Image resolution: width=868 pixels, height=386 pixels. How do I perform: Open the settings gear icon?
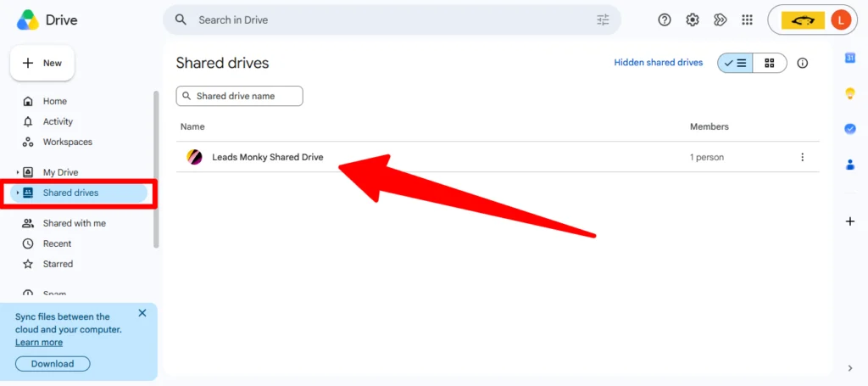692,20
